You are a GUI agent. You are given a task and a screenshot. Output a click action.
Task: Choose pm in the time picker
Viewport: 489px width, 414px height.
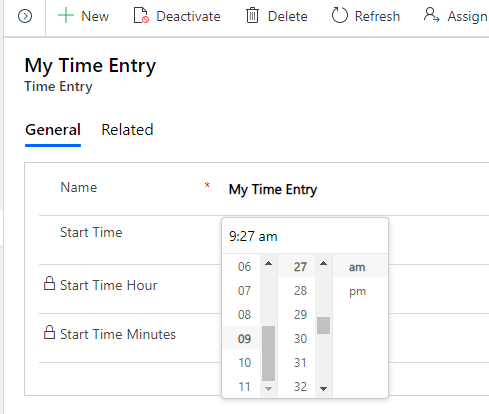[360, 291]
